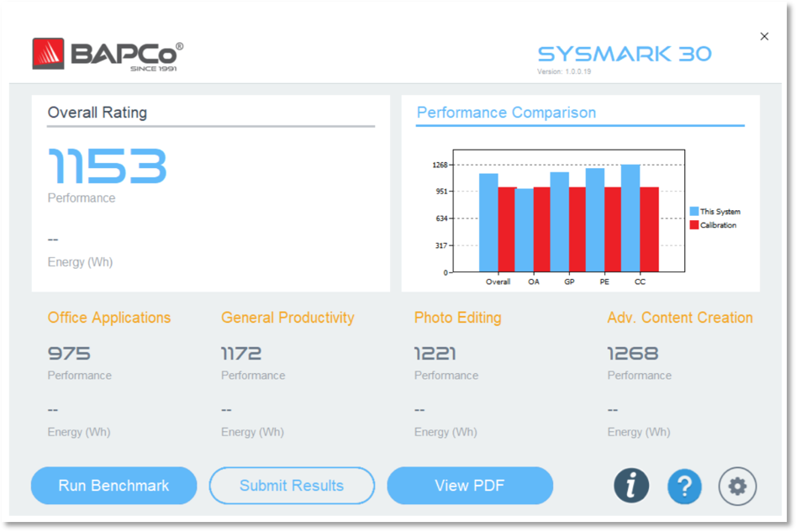Run a new benchmark with Run Benchmark
The width and height of the screenshot is (796, 532).
[113, 486]
